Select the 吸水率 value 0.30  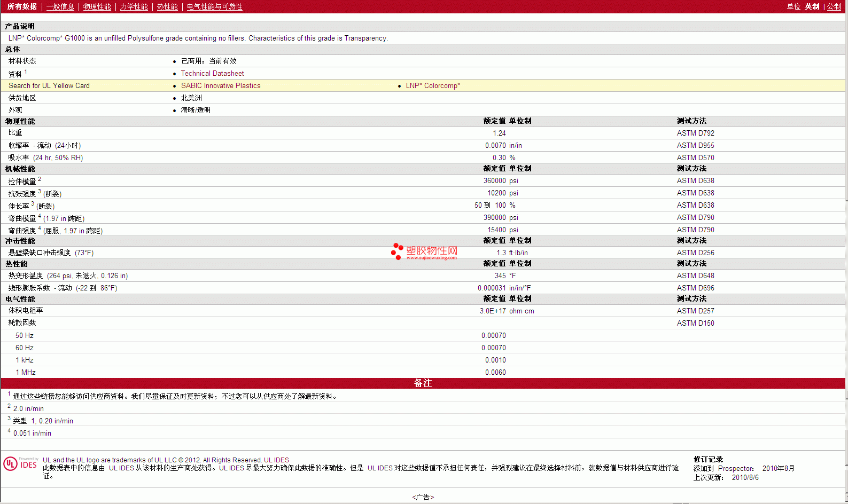click(499, 157)
